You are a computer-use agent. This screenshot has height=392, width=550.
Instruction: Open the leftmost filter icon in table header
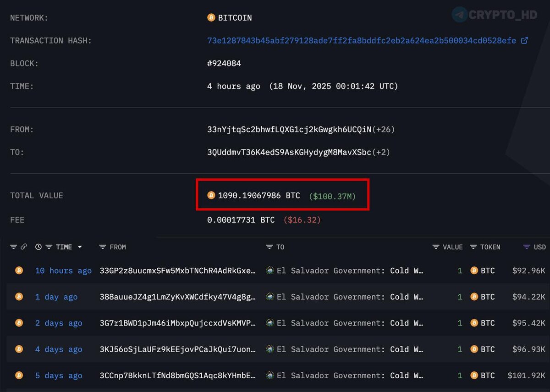tap(14, 247)
